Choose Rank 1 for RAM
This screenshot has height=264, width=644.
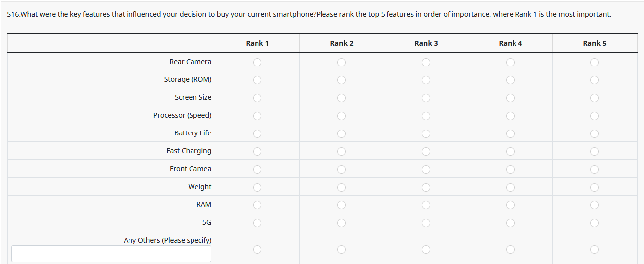257,205
